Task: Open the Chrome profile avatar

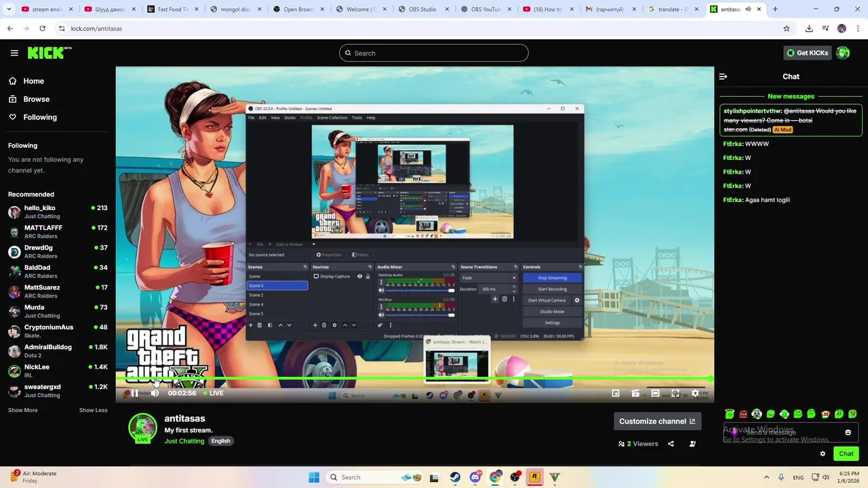Action: point(842,28)
